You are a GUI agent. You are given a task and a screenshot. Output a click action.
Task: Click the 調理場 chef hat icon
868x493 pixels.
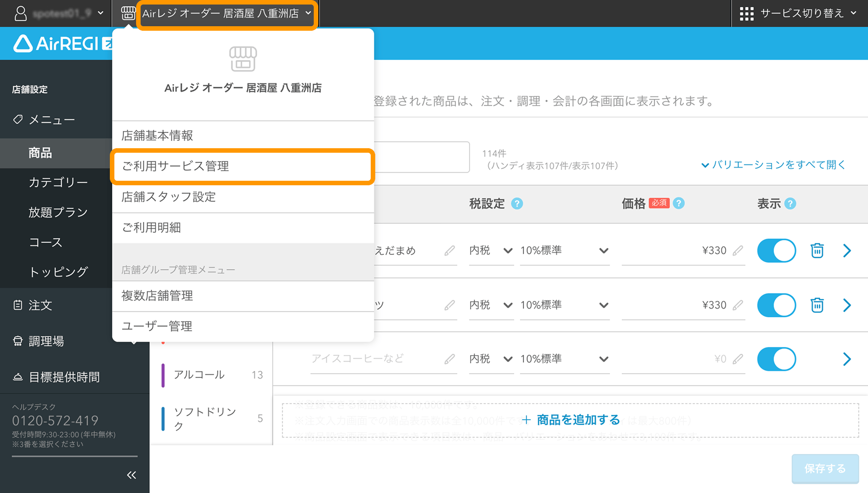pos(18,341)
